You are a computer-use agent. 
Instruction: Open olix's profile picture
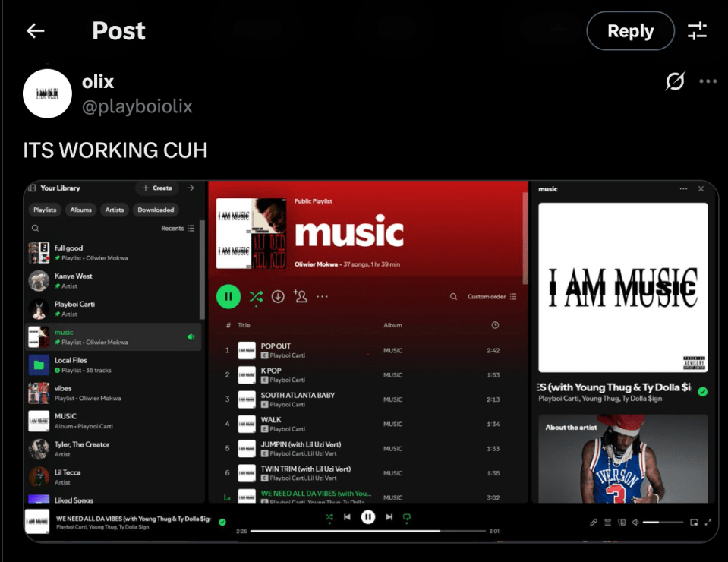point(47,93)
